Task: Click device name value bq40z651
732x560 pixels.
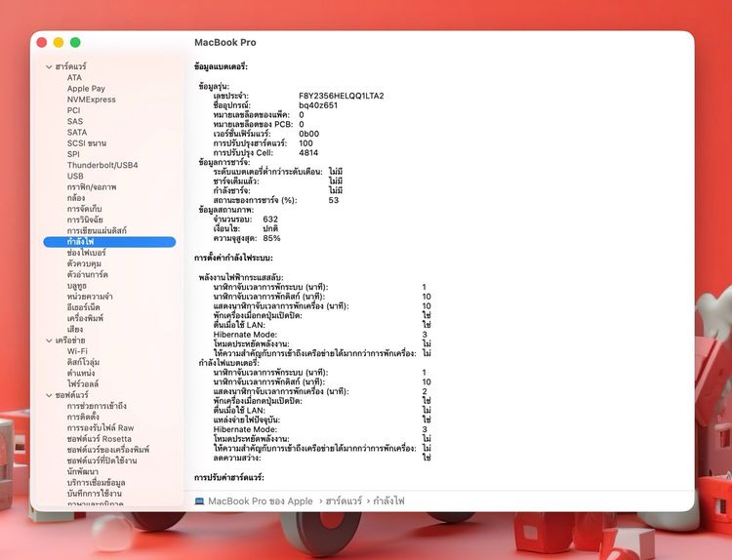Action: click(318, 105)
